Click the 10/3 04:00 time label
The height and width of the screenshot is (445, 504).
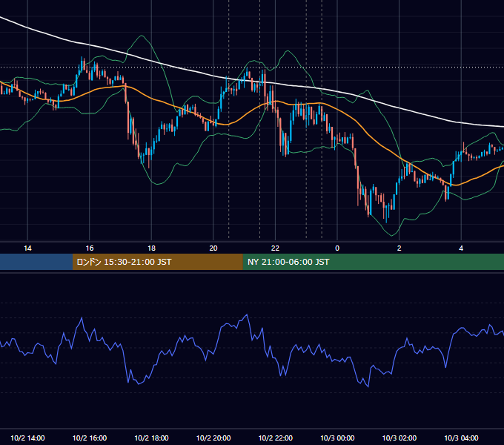click(x=461, y=438)
